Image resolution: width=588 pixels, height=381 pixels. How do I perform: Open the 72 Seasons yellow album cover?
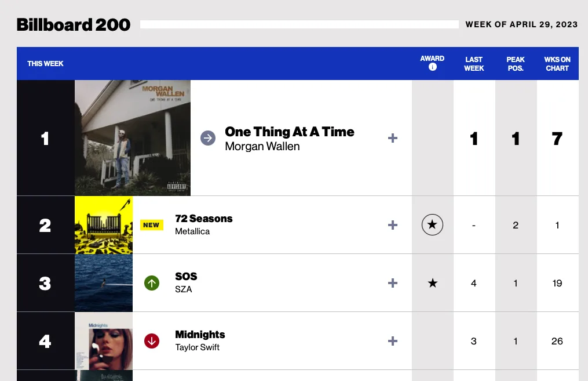click(x=104, y=225)
